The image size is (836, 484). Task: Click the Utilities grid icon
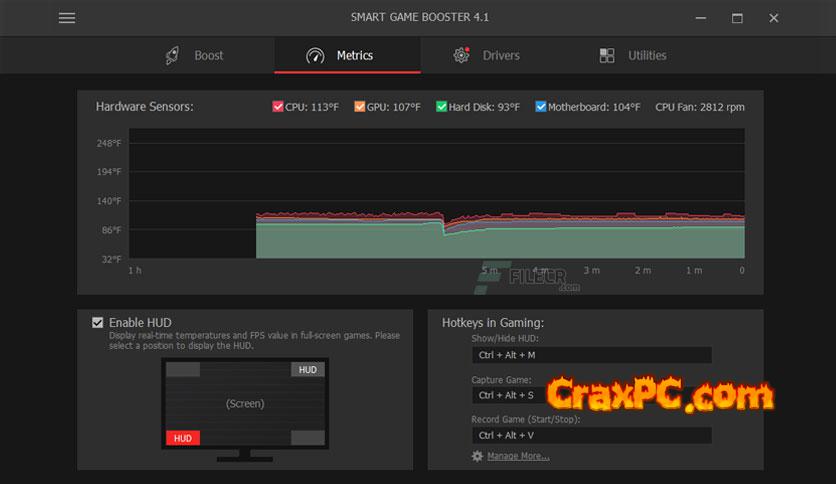[607, 56]
